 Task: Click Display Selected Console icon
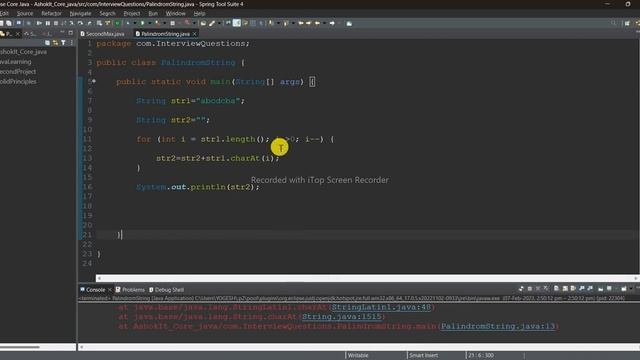point(609,289)
